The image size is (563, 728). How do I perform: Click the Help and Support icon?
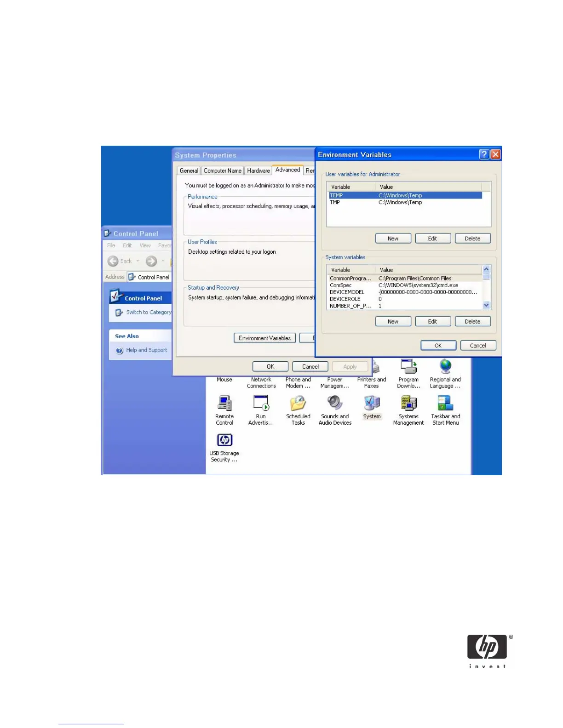(x=120, y=350)
